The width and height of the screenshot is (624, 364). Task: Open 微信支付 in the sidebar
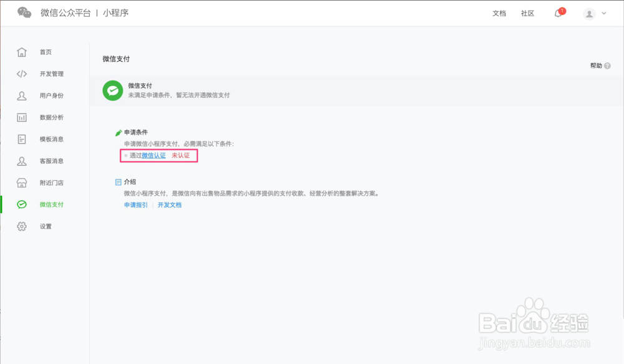point(51,204)
